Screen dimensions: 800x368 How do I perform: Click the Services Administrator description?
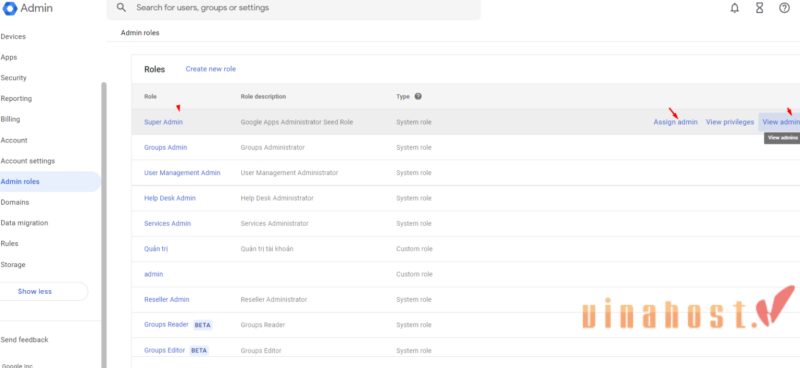tap(274, 224)
